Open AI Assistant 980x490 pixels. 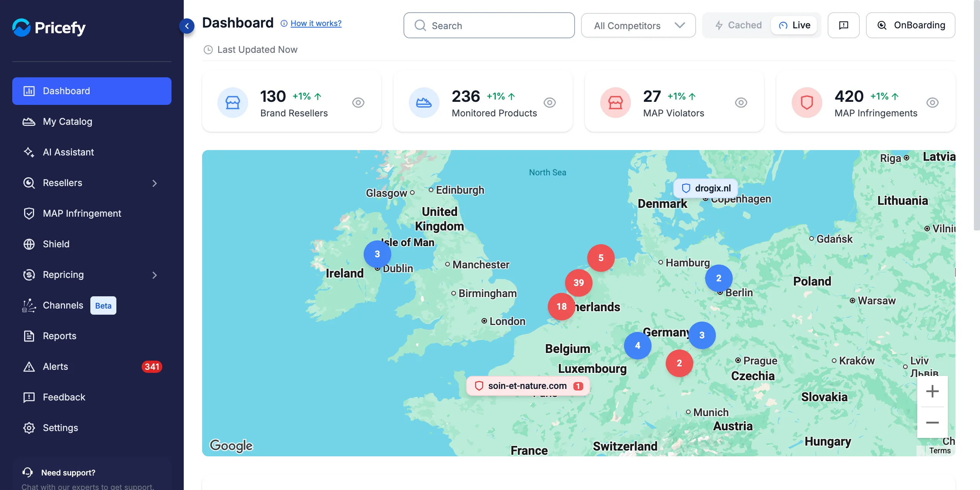(92, 152)
